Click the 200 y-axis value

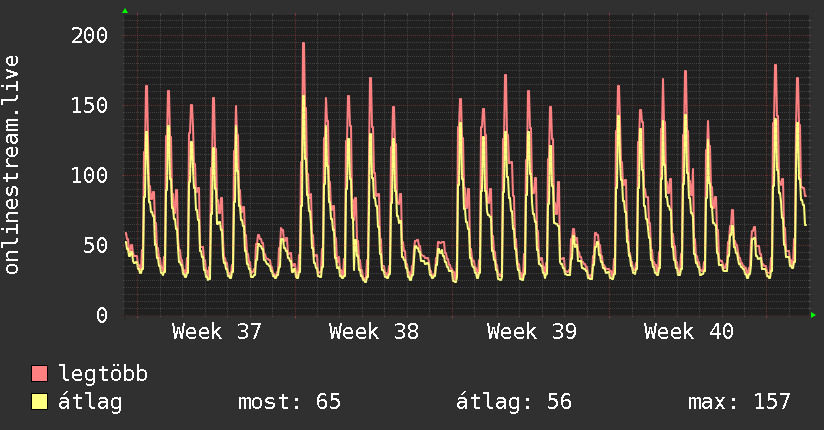tap(89, 36)
